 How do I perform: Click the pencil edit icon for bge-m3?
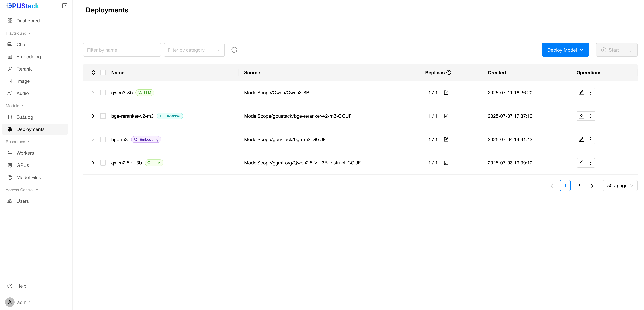(x=581, y=139)
